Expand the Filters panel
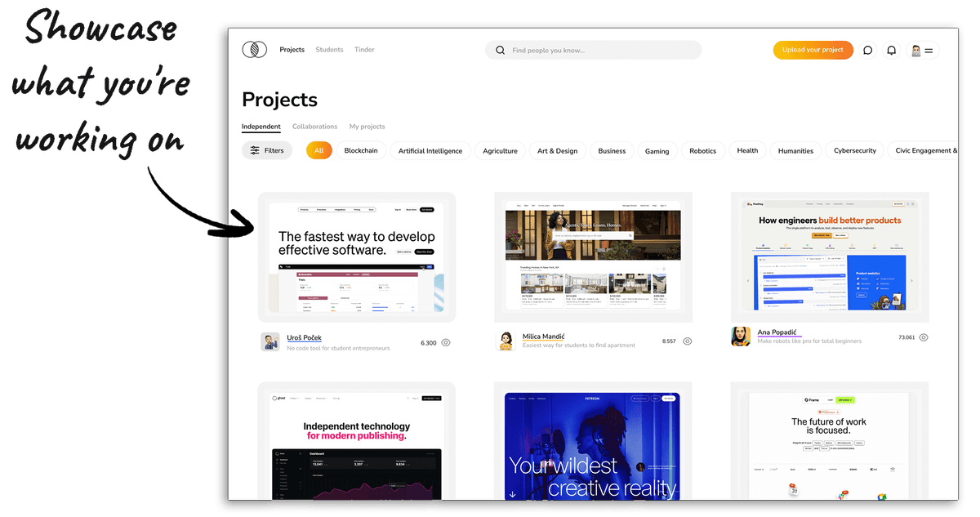The width and height of the screenshot is (980, 517). coord(267,150)
